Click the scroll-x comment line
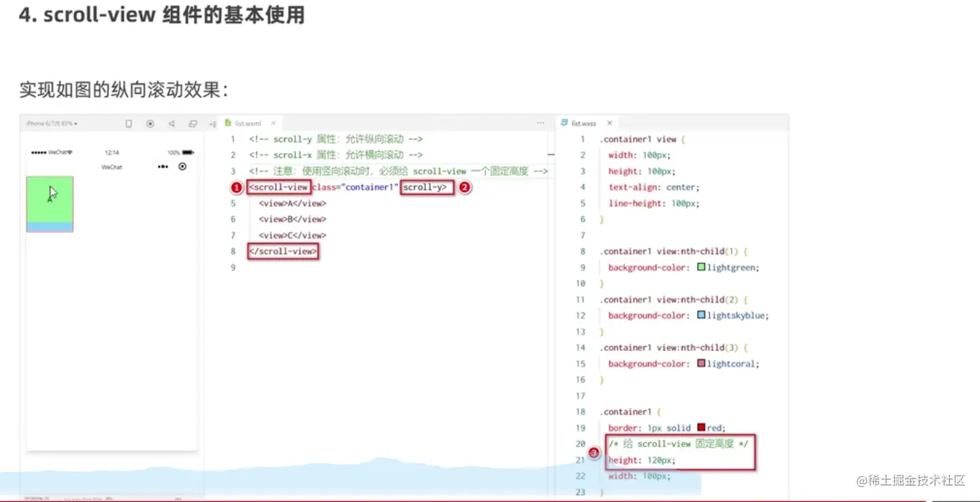The height and width of the screenshot is (502, 980). (x=336, y=155)
